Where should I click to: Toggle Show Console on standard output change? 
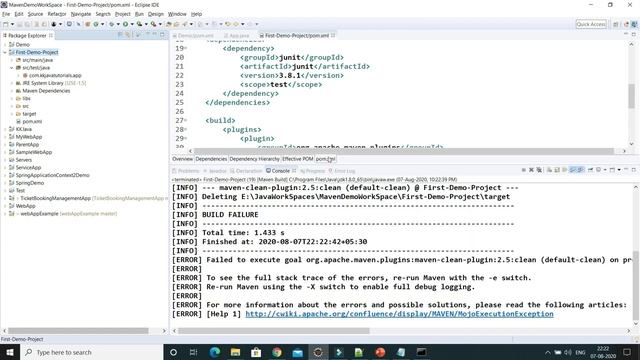pos(572,170)
